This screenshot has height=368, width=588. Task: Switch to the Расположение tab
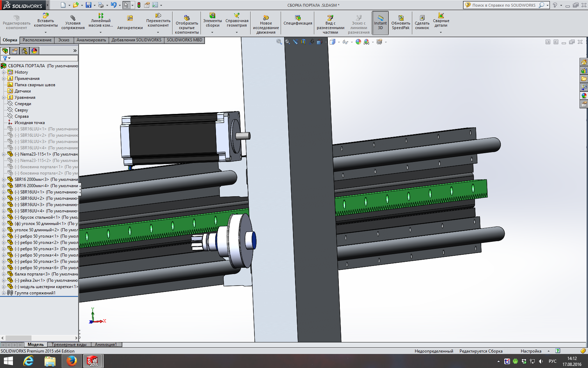tap(37, 40)
